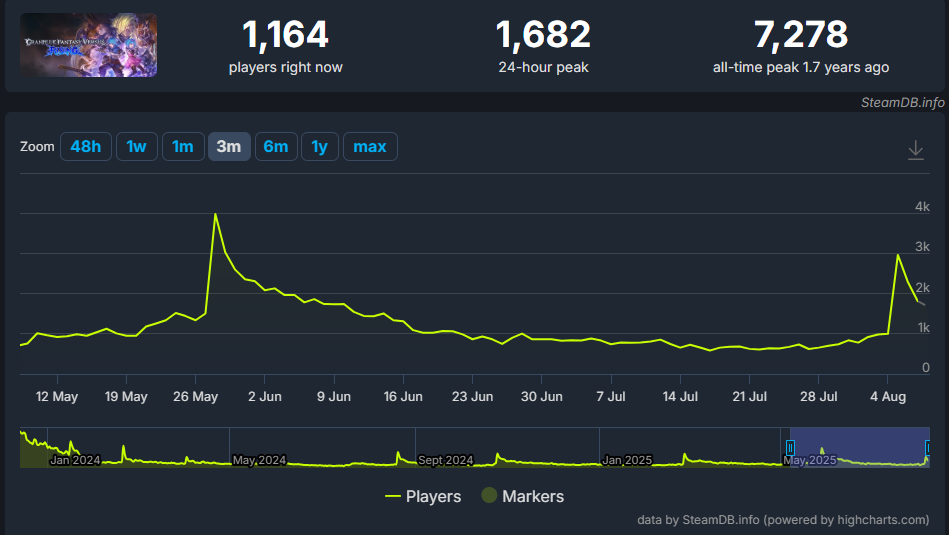Click the 3k y-axis label
949x535 pixels.
tap(922, 246)
